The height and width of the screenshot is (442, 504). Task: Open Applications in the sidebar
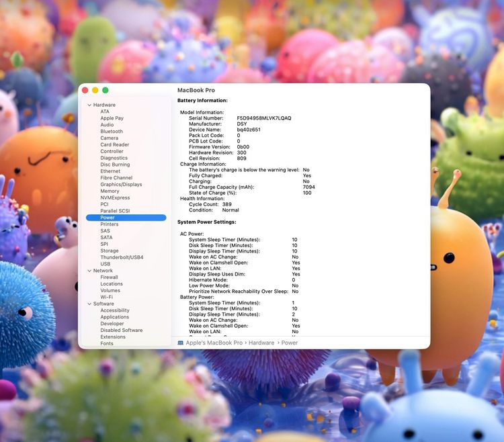coord(115,317)
